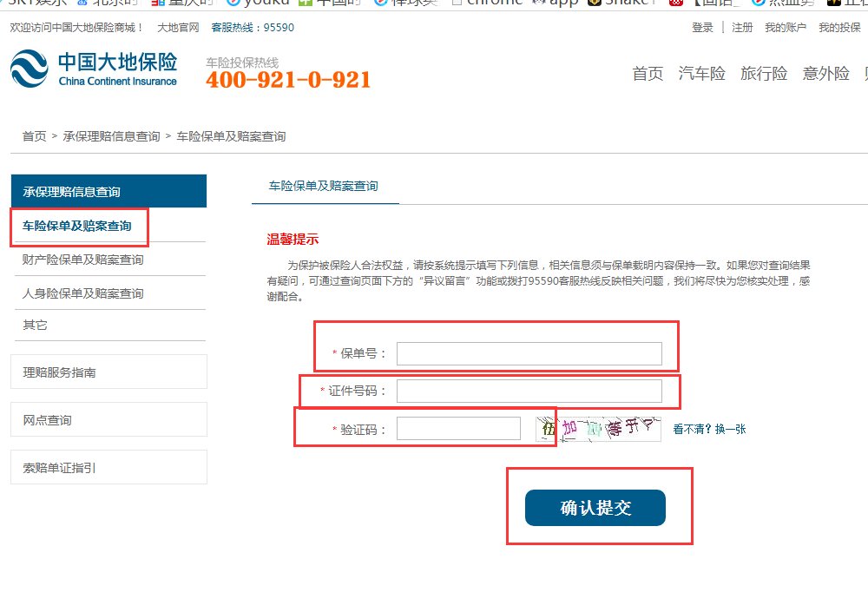Go to 我的账户 page

coord(785,28)
